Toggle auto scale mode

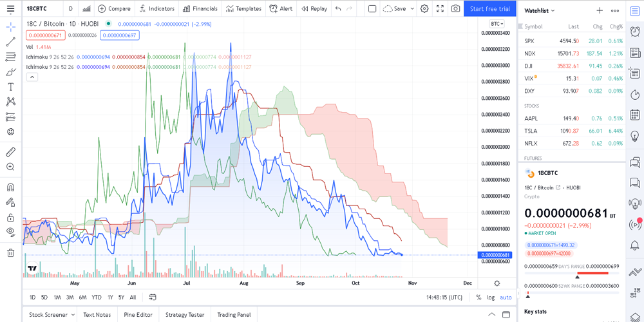point(506,297)
